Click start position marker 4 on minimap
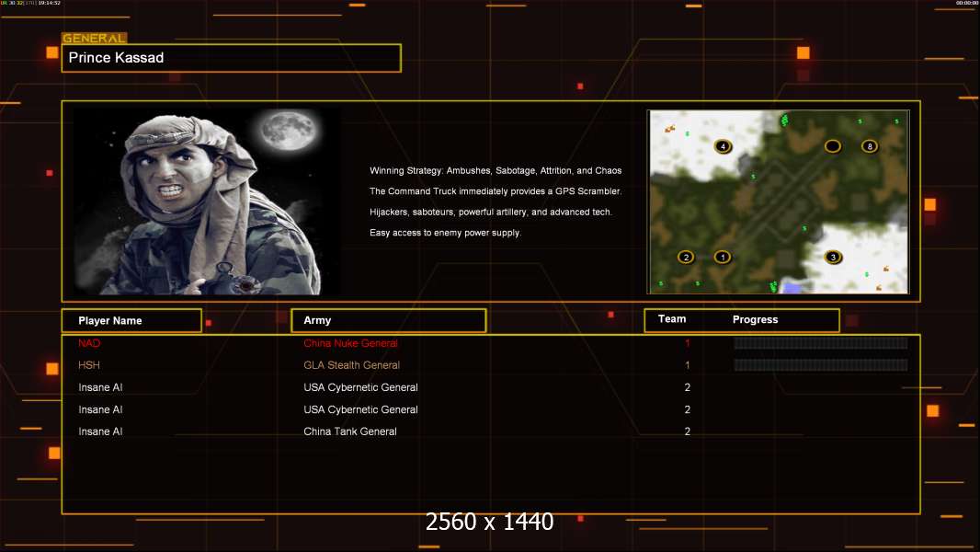Screen dimensions: 980x552 724,146
